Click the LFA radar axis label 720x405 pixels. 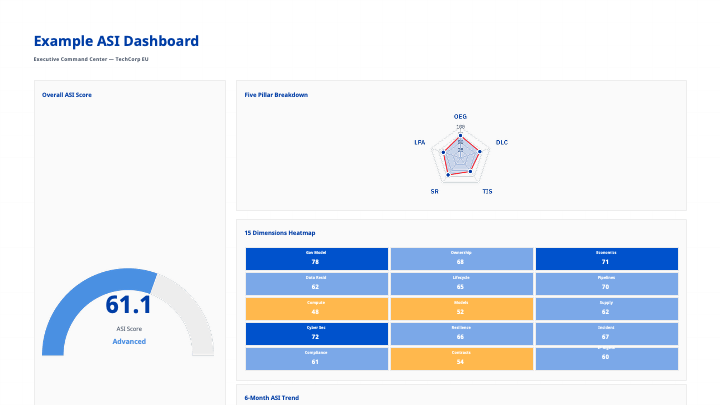click(x=420, y=143)
